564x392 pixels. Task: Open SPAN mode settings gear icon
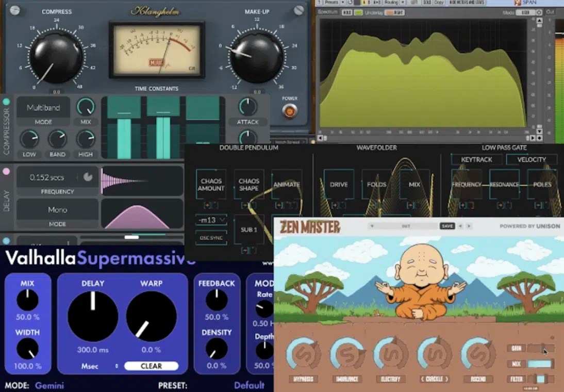(x=539, y=12)
